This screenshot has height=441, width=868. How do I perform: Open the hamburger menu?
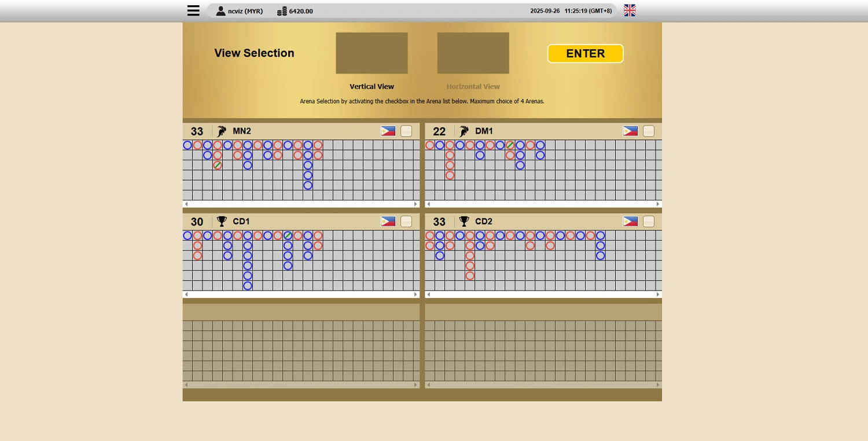[x=193, y=10]
